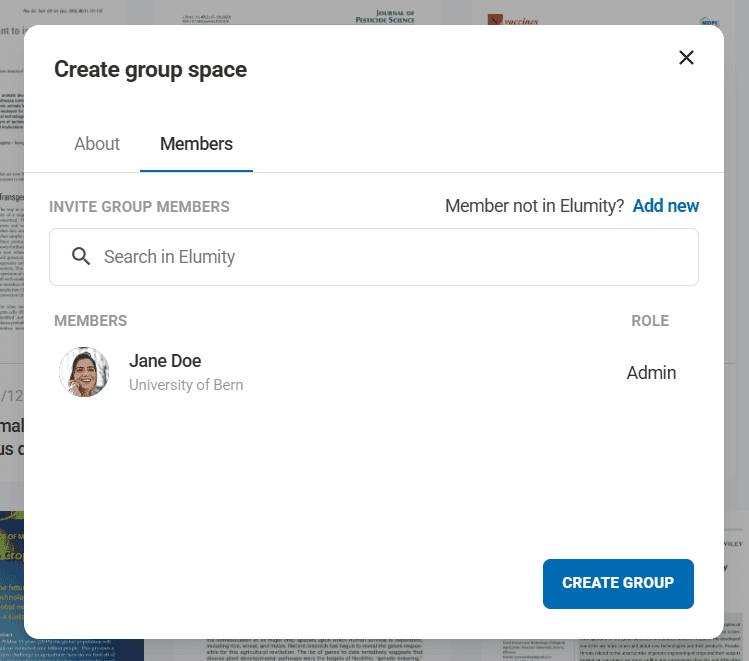Image resolution: width=749 pixels, height=661 pixels.
Task: Click the ROLE column header
Action: coord(650,321)
